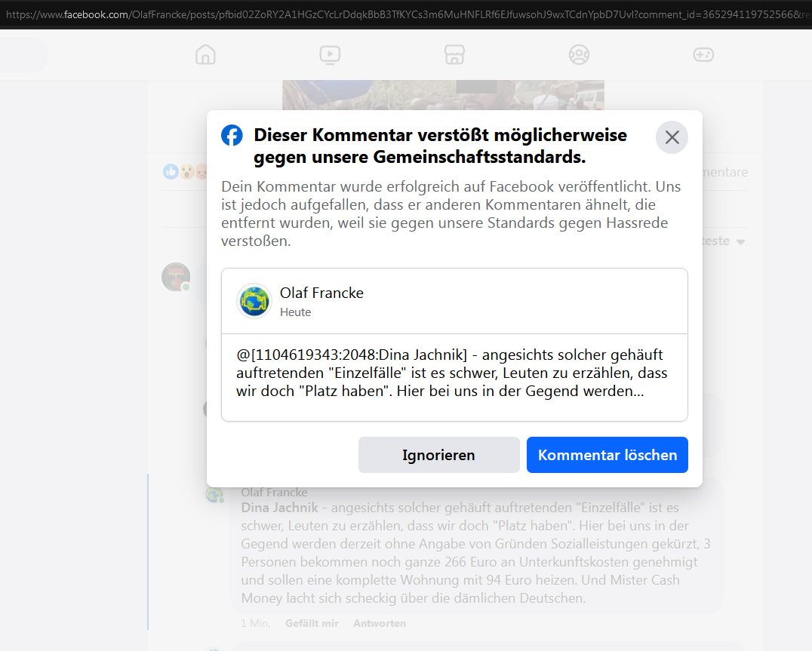Click the Ignorieren button
This screenshot has height=651, width=812.
[x=438, y=455]
